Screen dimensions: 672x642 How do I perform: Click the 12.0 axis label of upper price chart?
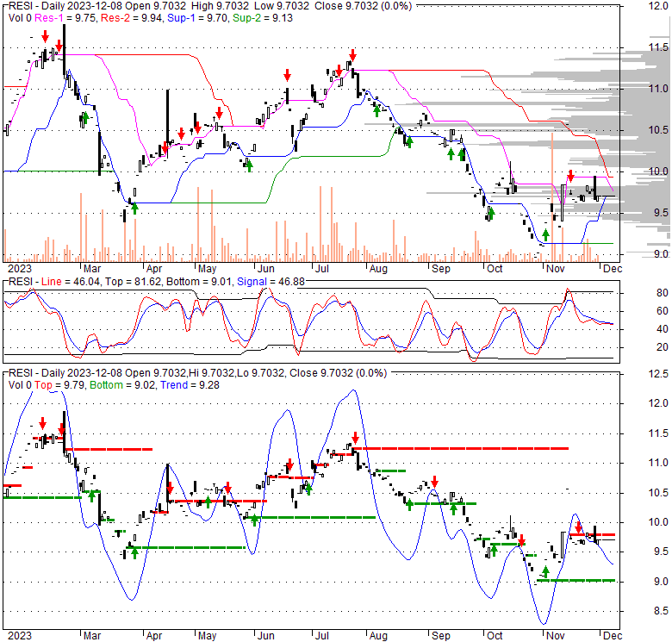658,6
